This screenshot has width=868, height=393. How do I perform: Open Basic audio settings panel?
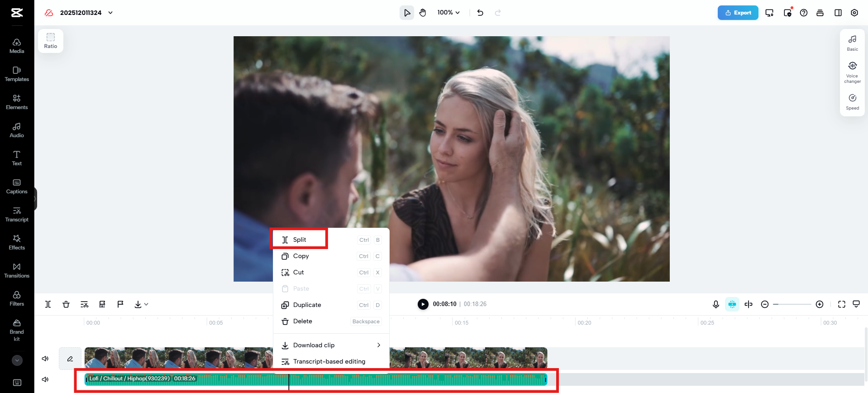(x=853, y=43)
